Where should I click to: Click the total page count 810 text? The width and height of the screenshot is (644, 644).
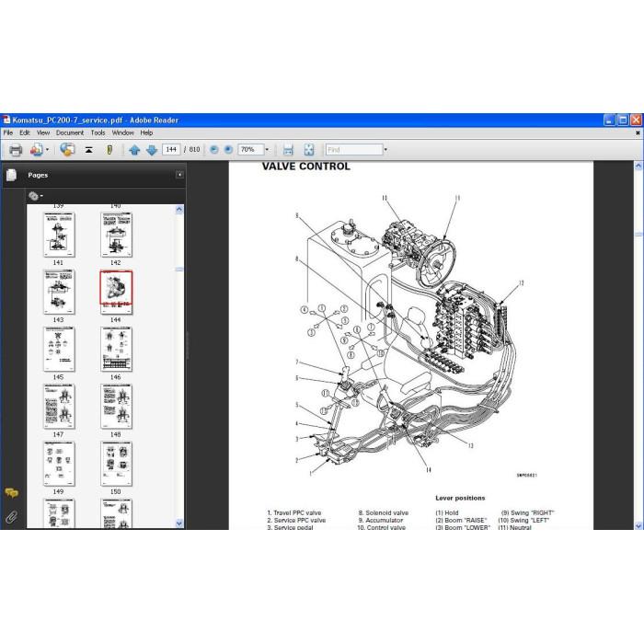[x=194, y=149]
